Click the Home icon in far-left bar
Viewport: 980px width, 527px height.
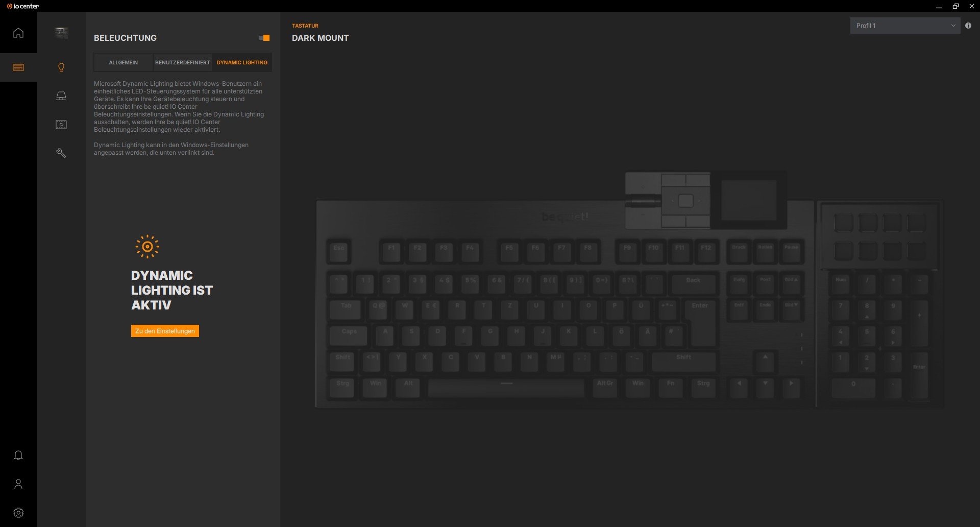(x=18, y=32)
